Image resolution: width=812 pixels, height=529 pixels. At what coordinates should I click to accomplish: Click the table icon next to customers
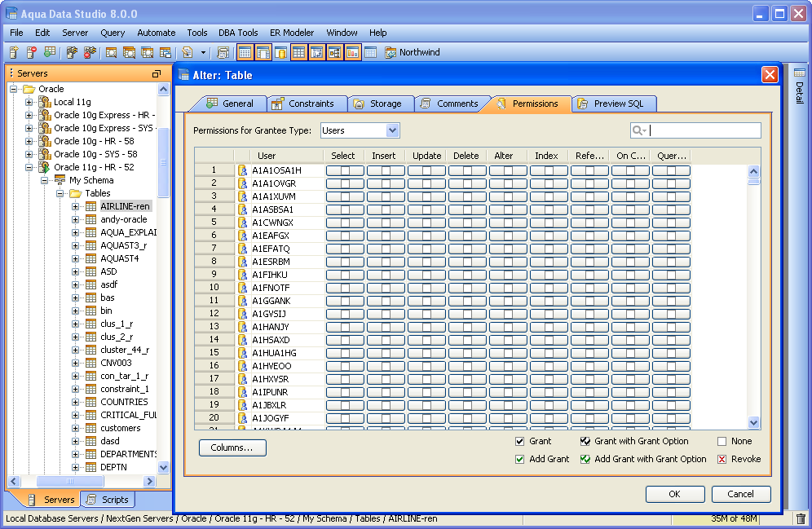pyautogui.click(x=90, y=428)
